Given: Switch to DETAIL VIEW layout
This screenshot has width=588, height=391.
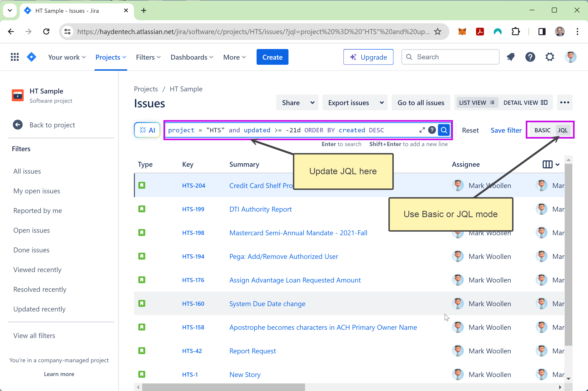Looking at the screenshot, I should tap(525, 103).
